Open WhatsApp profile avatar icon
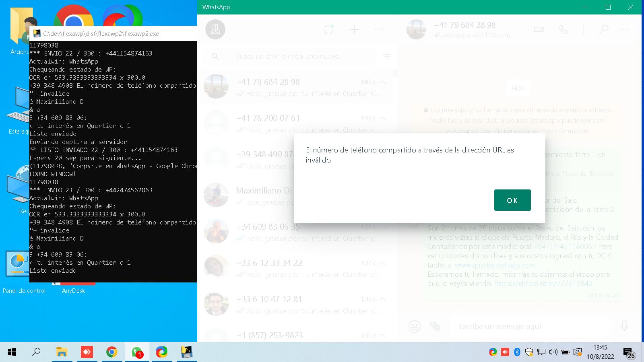The height and width of the screenshot is (362, 644). [215, 29]
